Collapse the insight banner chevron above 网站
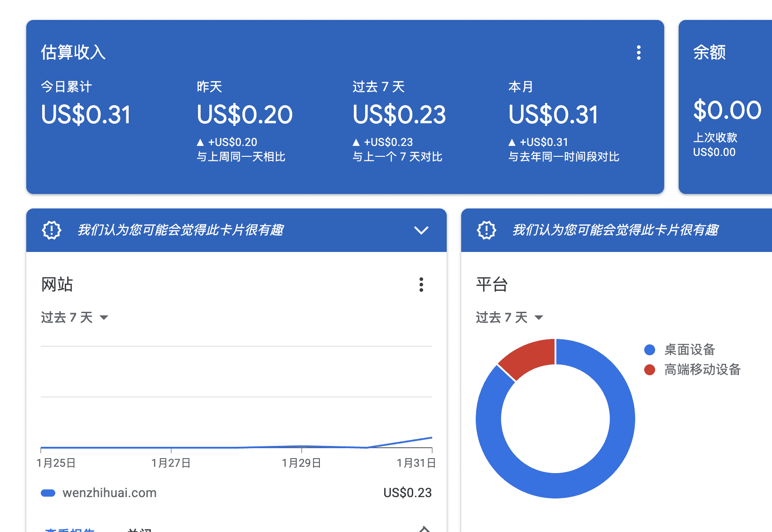772x532 pixels. tap(421, 230)
